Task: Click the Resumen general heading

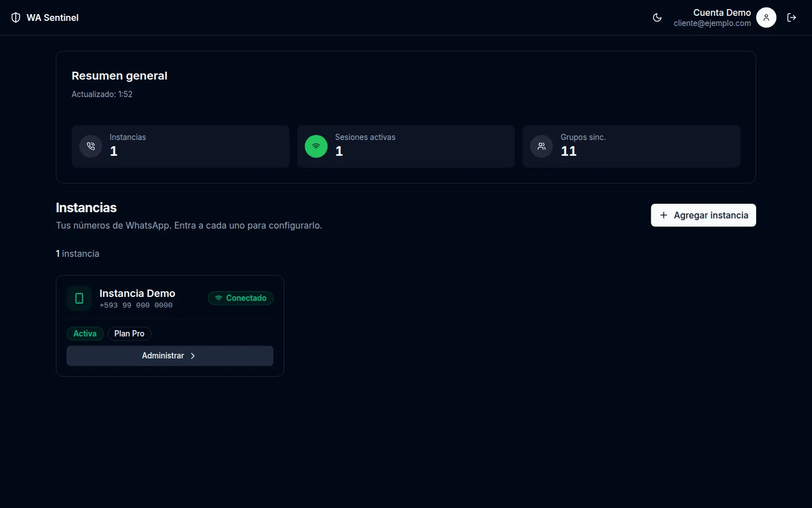Action: click(120, 76)
